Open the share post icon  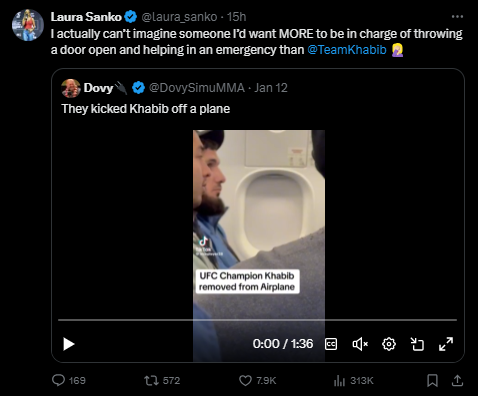(x=458, y=380)
